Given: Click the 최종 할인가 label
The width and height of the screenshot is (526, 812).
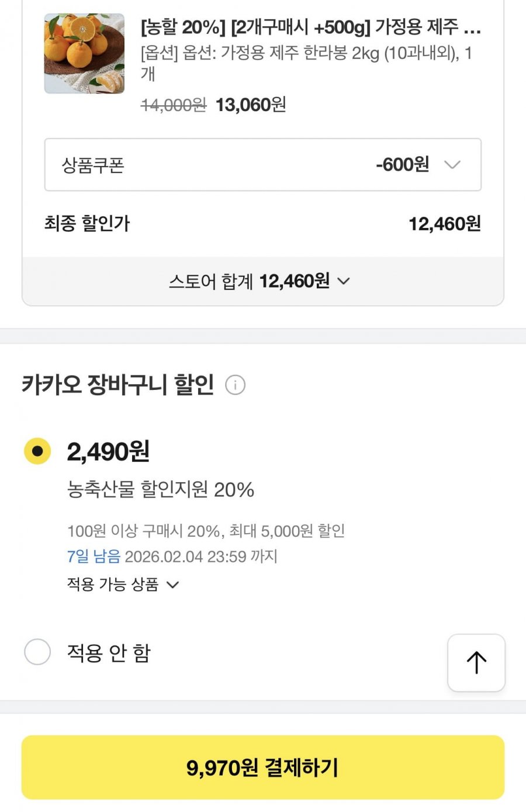Looking at the screenshot, I should pyautogui.click(x=87, y=223).
